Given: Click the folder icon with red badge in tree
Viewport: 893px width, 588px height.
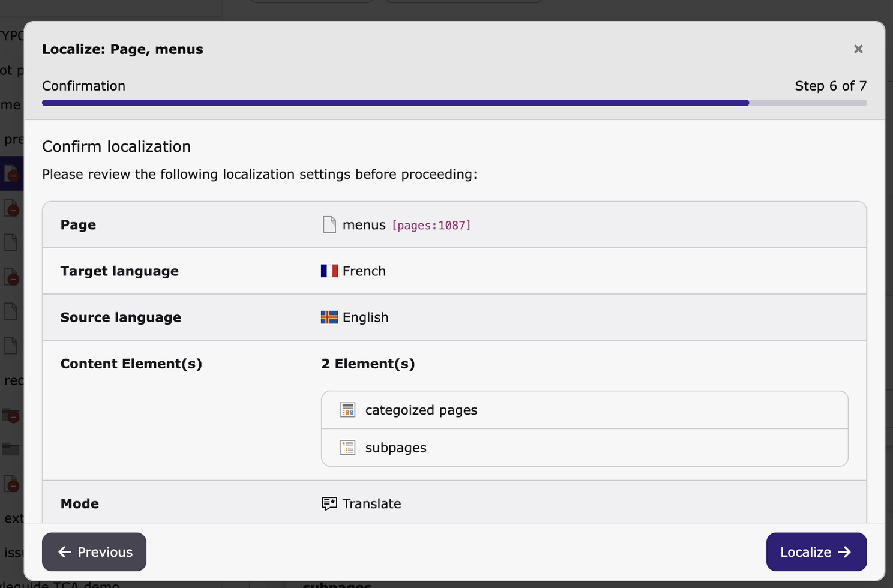Looking at the screenshot, I should click(x=11, y=415).
